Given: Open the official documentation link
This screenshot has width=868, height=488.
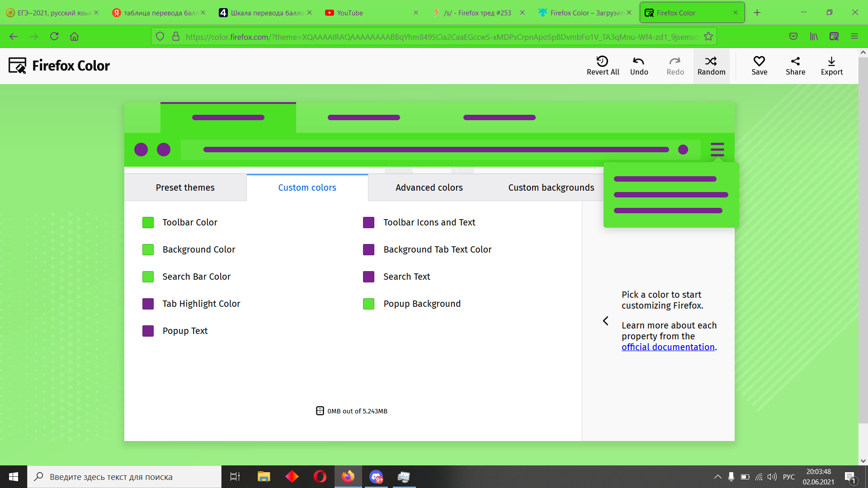Looking at the screenshot, I should (x=668, y=347).
